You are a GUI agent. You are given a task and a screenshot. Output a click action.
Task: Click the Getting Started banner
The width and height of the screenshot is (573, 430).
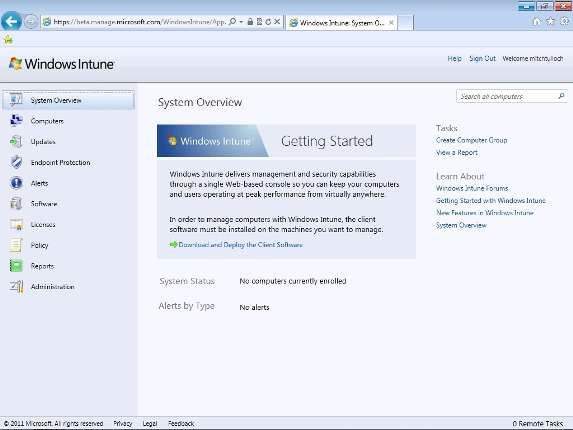[286, 141]
